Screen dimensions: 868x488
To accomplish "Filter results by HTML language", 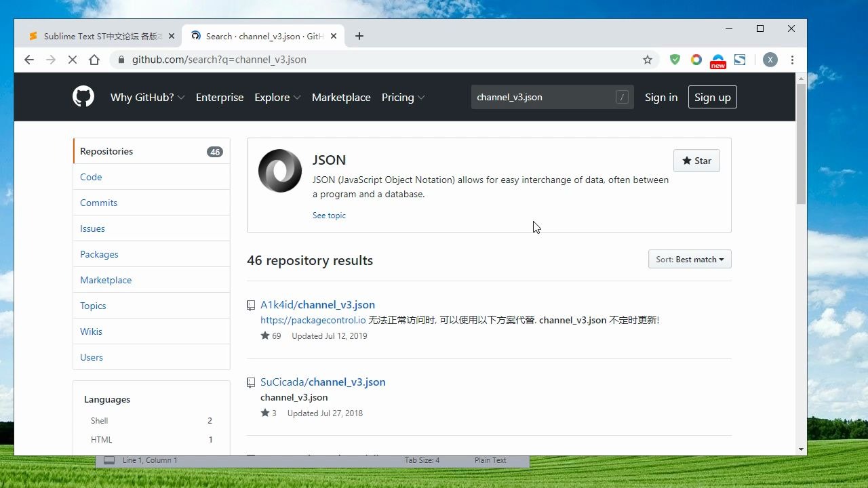I will coord(151,440).
